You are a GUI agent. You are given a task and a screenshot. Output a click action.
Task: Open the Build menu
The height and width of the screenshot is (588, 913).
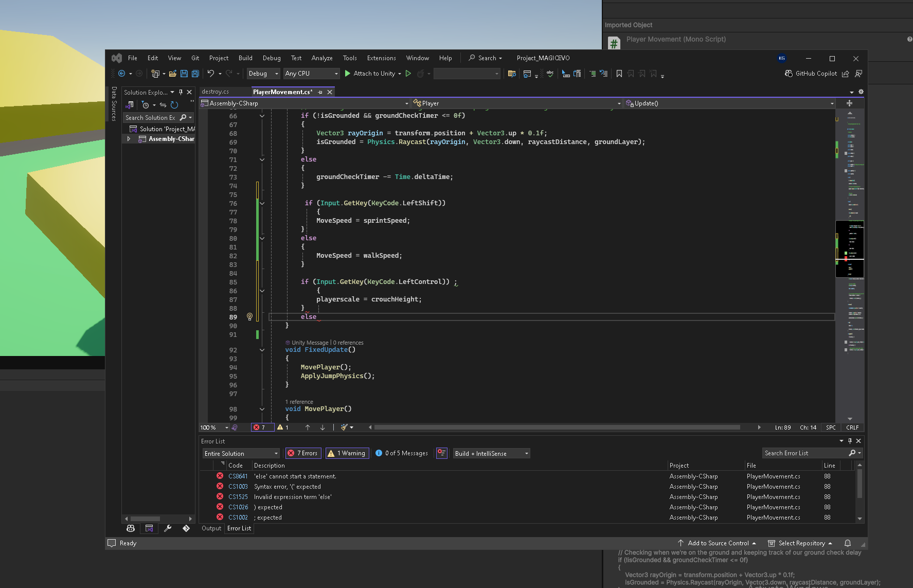pos(245,58)
